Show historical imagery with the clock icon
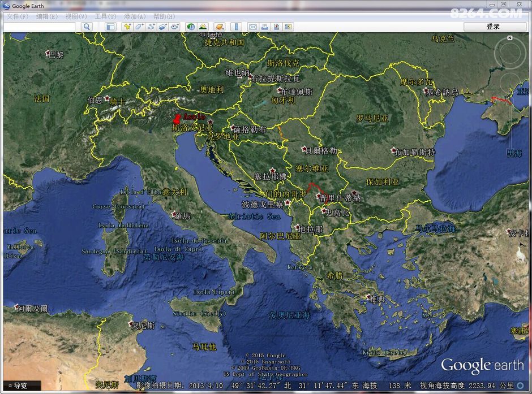 click(x=191, y=27)
